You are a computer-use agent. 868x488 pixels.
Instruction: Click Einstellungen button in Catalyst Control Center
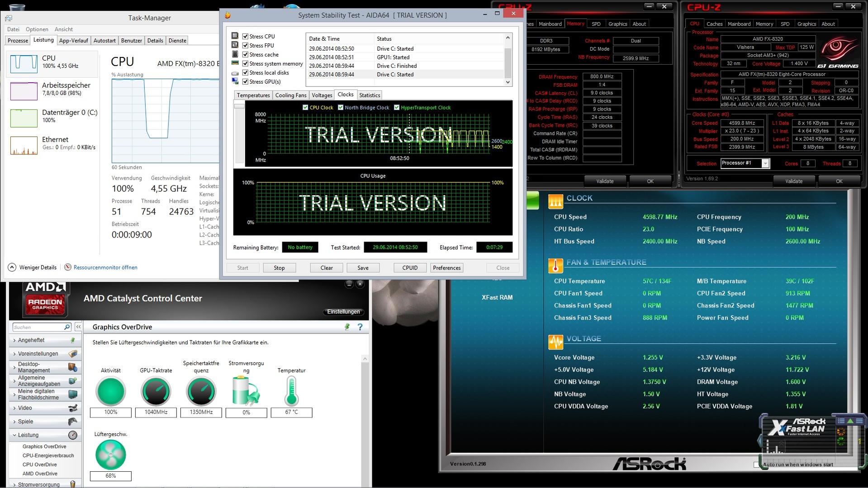(x=344, y=312)
